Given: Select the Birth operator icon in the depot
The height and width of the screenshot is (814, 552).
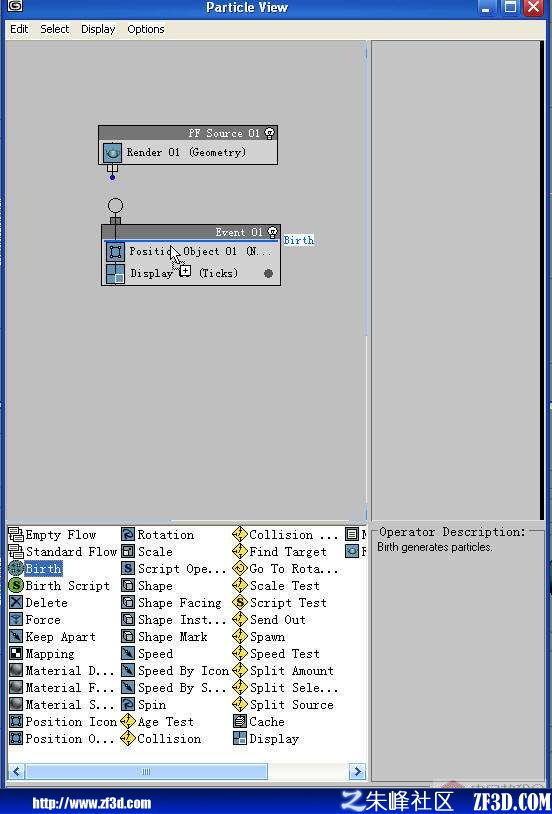Looking at the screenshot, I should (16, 568).
